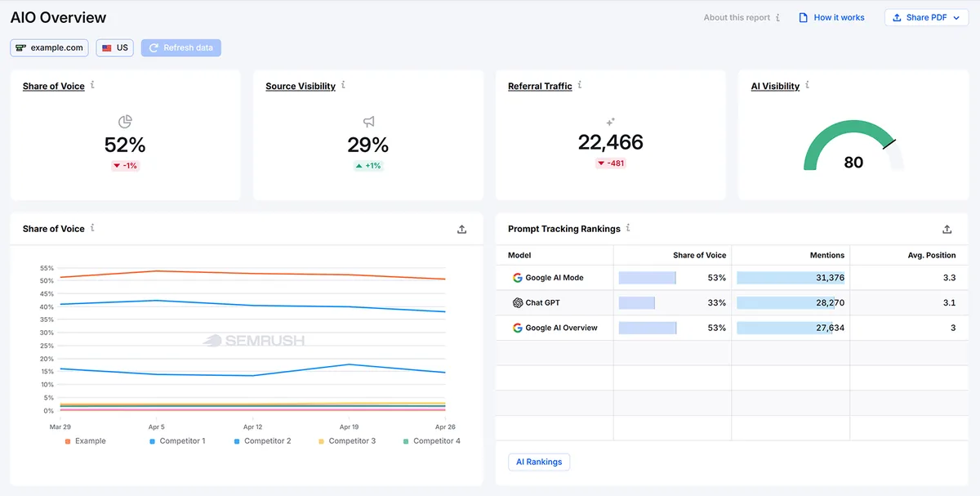The width and height of the screenshot is (980, 496).
Task: Click the How it works document icon
Action: [x=803, y=17]
